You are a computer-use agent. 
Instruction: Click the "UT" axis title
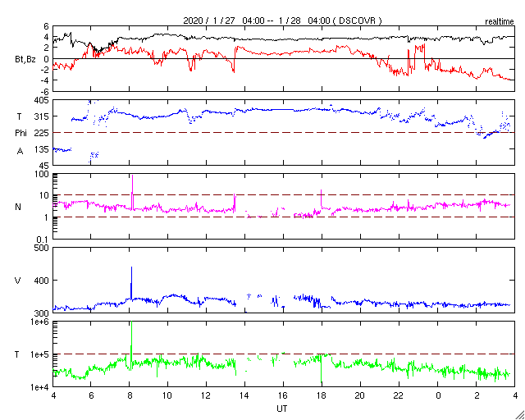pyautogui.click(x=281, y=409)
